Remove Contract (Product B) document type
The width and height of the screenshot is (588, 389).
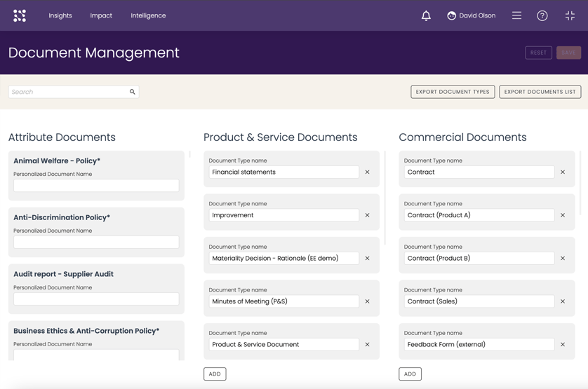point(563,258)
